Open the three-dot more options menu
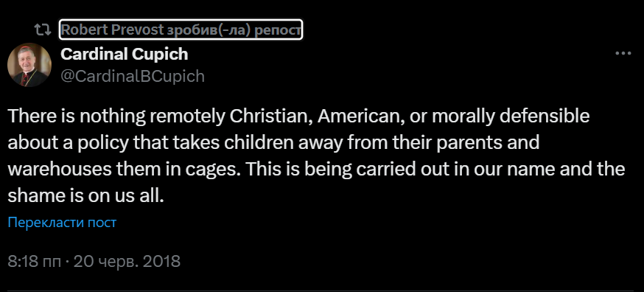Viewport: 644px width, 292px height. tap(623, 54)
